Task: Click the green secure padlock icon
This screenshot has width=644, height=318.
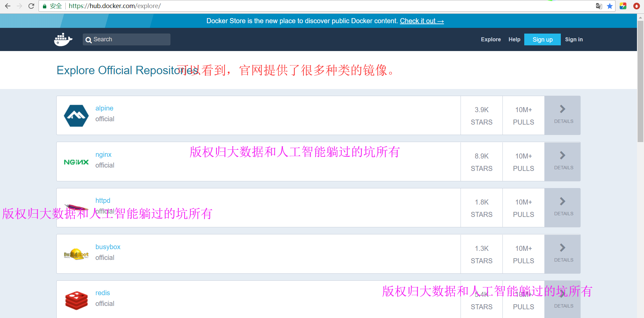Action: pos(44,6)
